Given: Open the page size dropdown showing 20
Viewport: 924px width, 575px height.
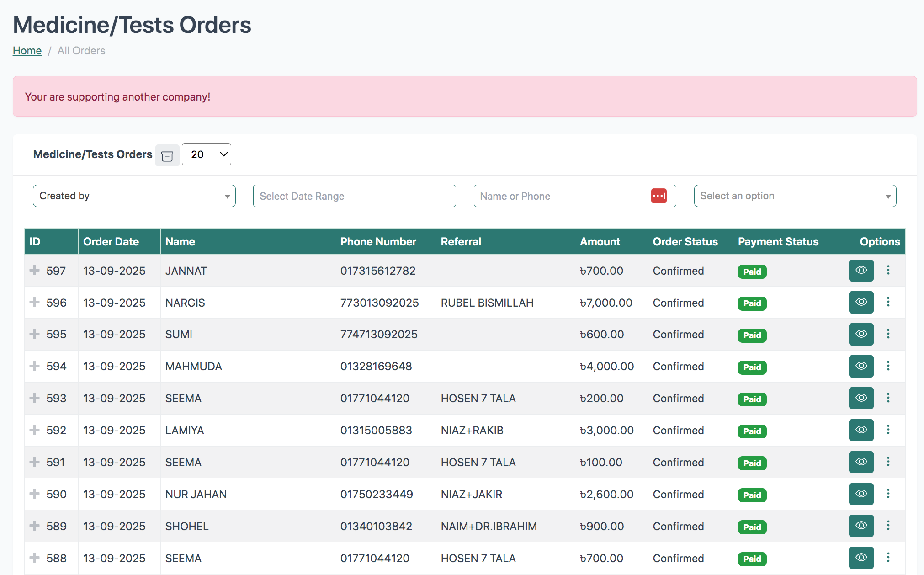Looking at the screenshot, I should (207, 154).
